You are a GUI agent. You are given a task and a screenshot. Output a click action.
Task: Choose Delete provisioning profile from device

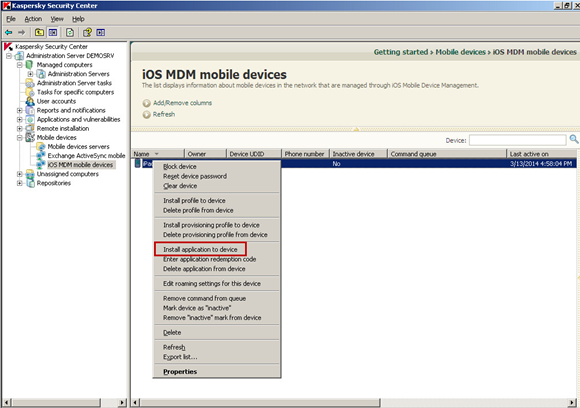[x=217, y=235]
